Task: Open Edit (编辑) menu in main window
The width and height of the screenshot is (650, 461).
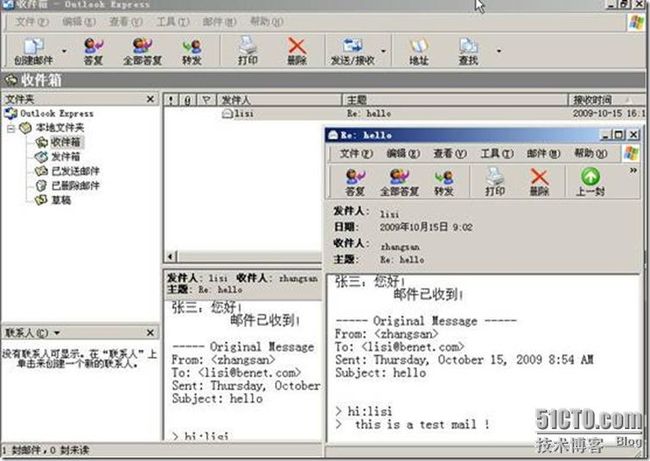Action: pos(79,22)
